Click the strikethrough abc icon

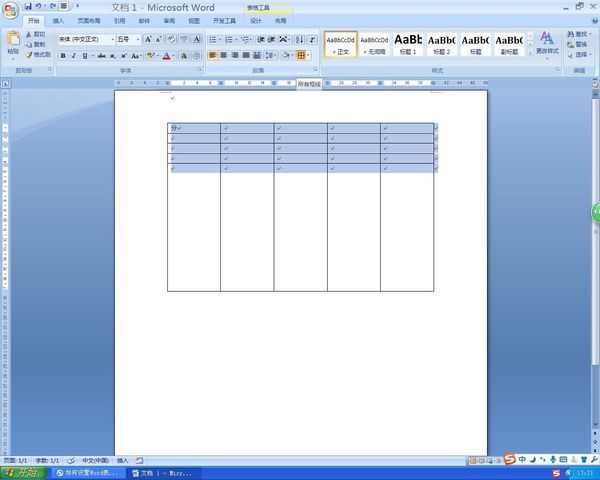(x=101, y=56)
